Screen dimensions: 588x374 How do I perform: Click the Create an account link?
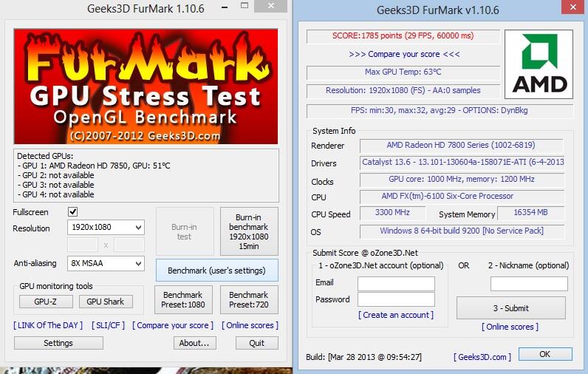(395, 315)
